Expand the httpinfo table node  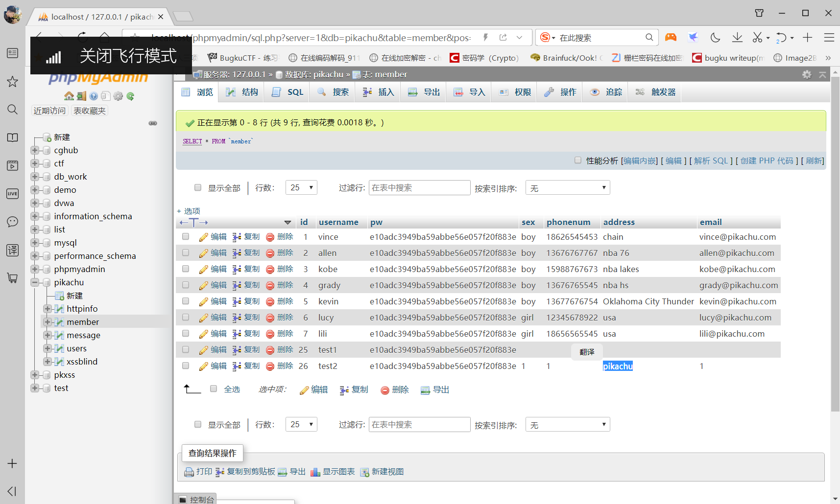(47, 309)
